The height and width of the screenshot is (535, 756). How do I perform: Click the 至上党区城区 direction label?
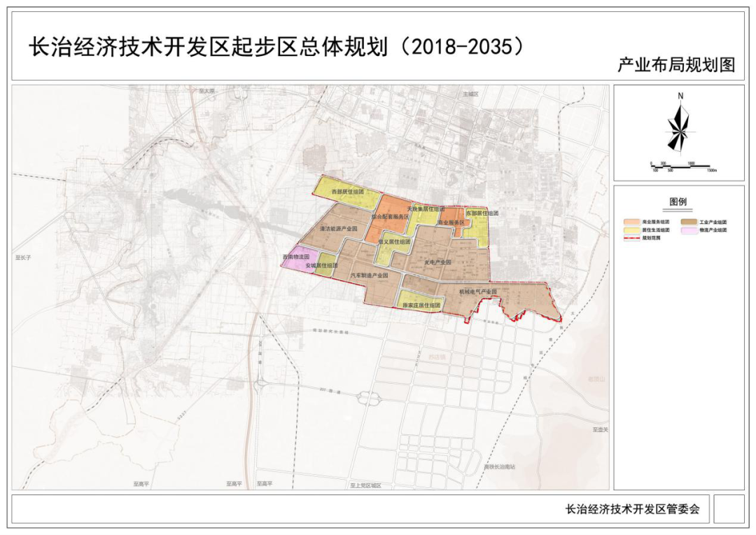(x=365, y=485)
